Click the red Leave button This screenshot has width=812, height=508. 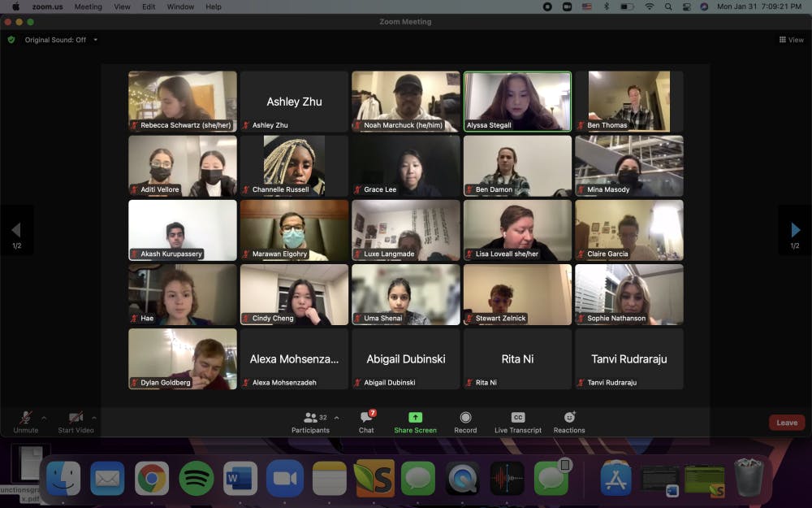click(x=787, y=423)
